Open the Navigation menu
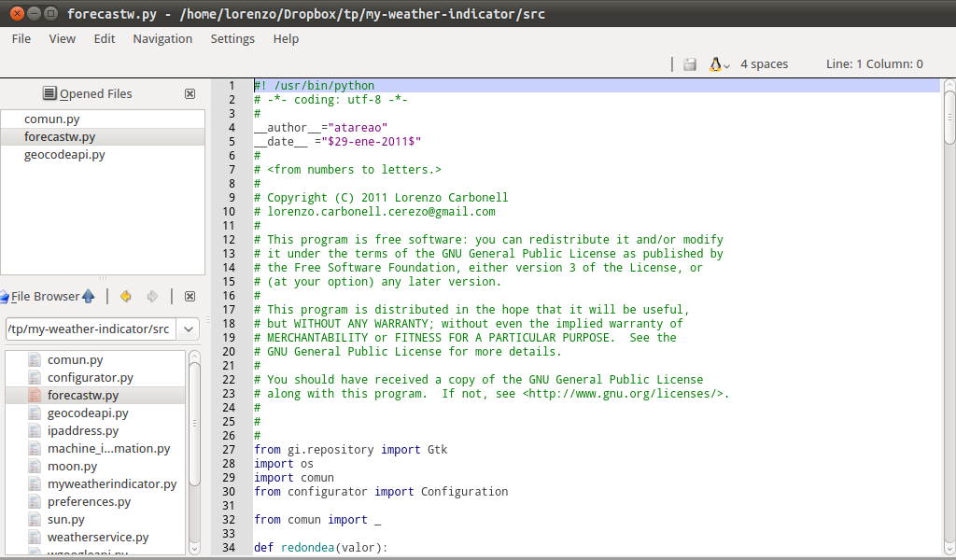Screen dimensions: 956x560 pyautogui.click(x=162, y=39)
